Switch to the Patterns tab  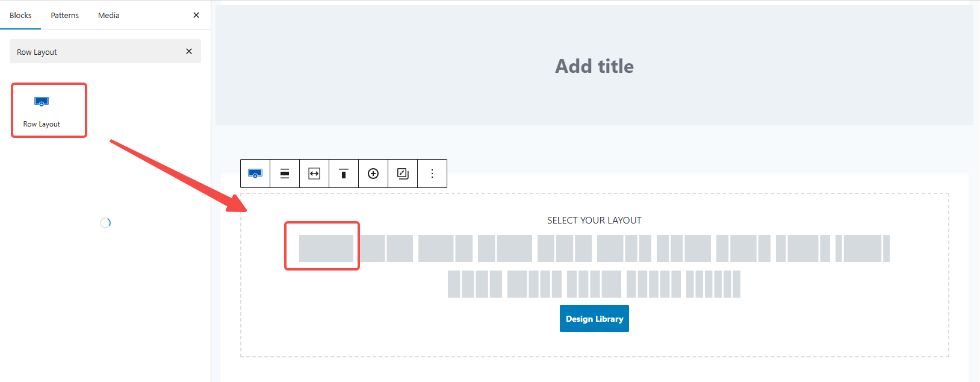(x=64, y=15)
